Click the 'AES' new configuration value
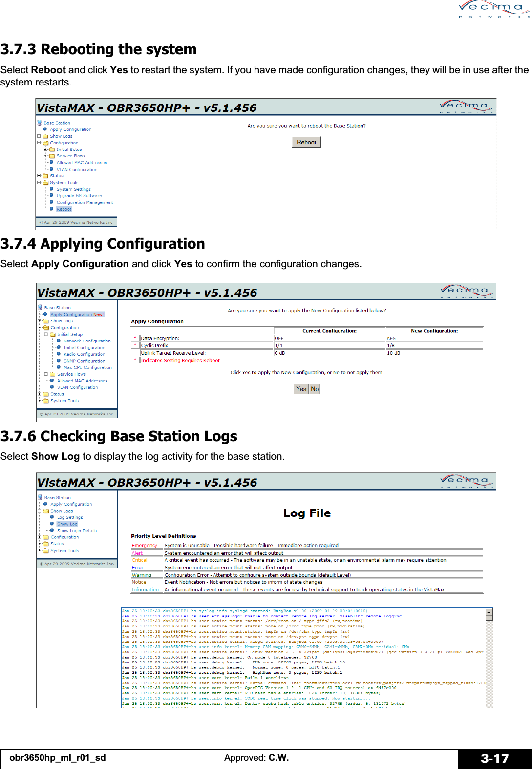This screenshot has height=769, width=532. click(x=434, y=338)
